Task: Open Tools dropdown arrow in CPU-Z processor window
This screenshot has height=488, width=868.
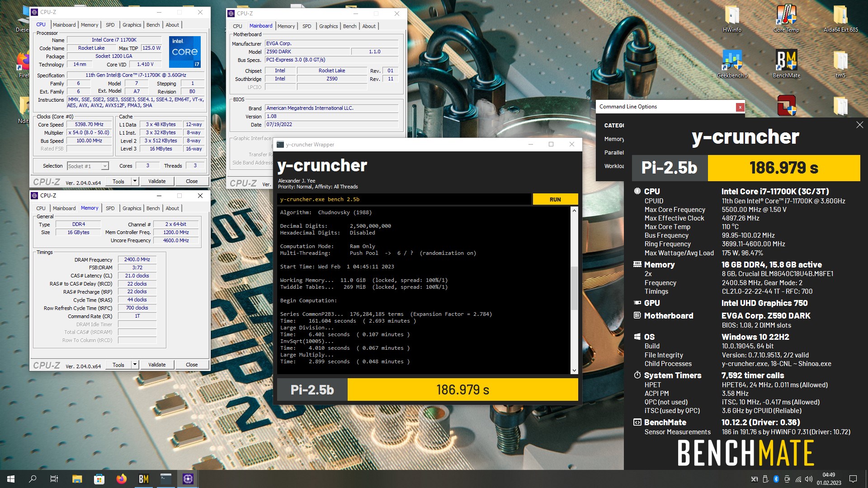Action: coord(135,181)
